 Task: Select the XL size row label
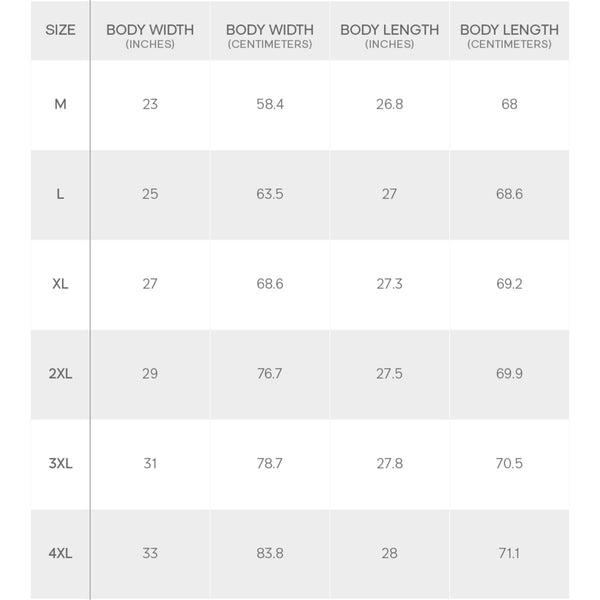tap(60, 284)
